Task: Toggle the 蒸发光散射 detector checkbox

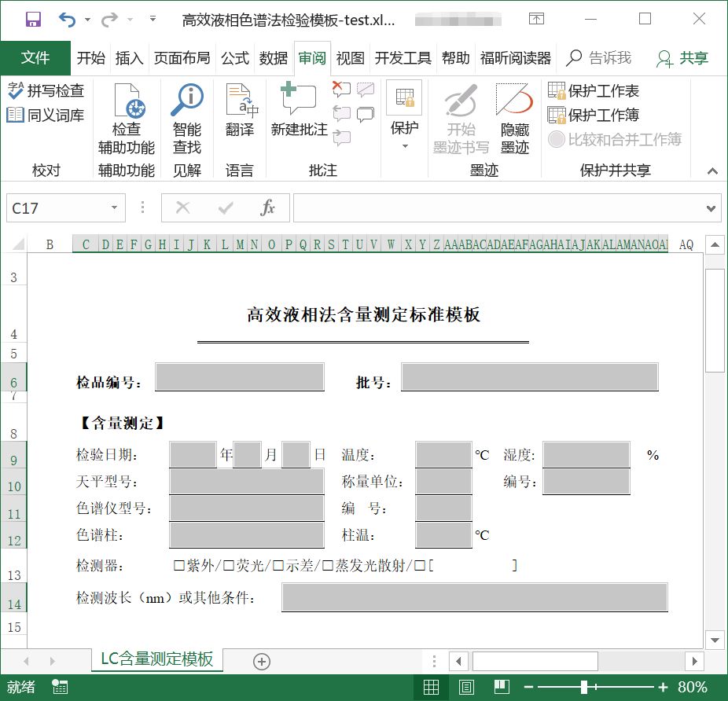Action: click(x=329, y=565)
